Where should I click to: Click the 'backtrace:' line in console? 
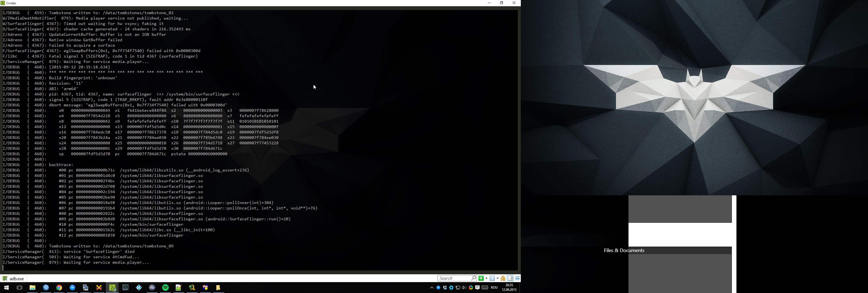pos(38,165)
